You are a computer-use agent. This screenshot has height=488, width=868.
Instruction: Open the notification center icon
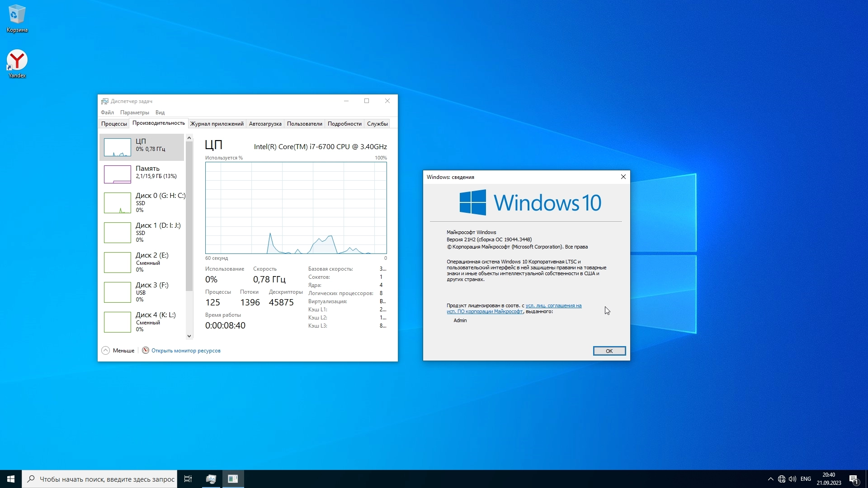[854, 479]
